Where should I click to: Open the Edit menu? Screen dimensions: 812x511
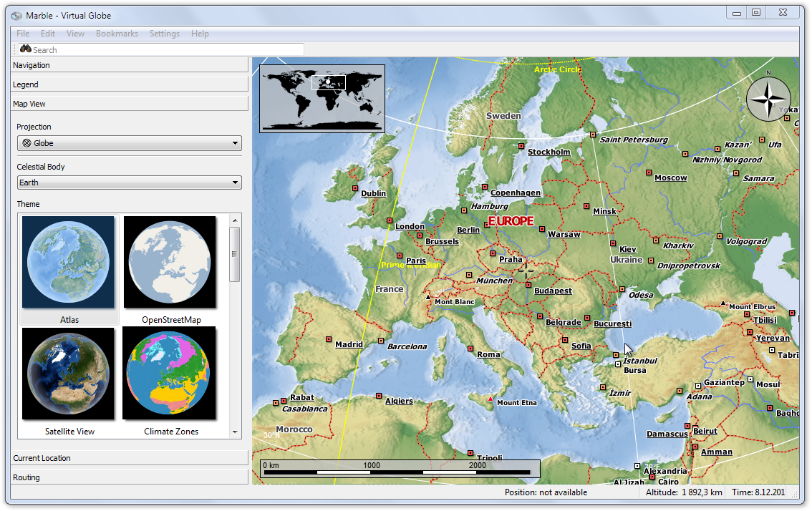pos(48,33)
